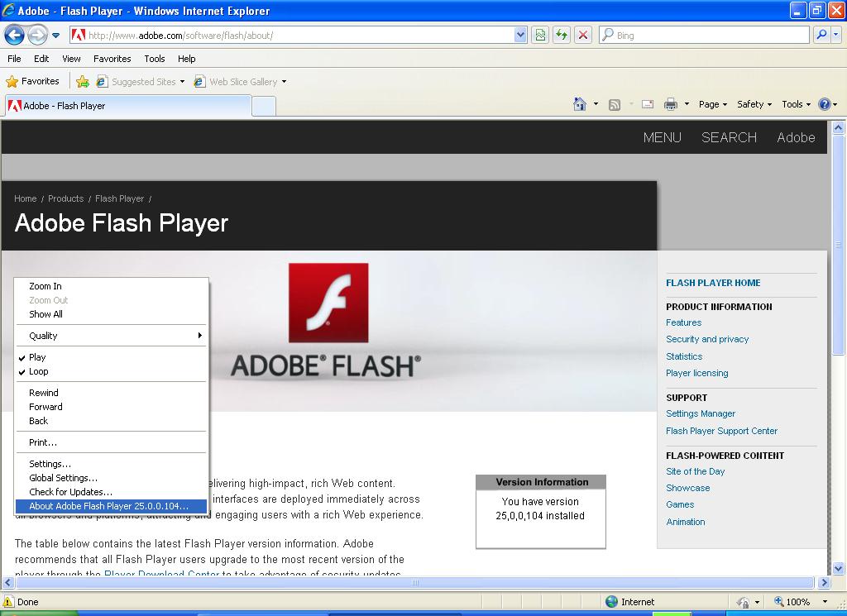Click the Adobe logo link in header
Image resolution: width=847 pixels, height=616 pixels.
click(x=796, y=137)
